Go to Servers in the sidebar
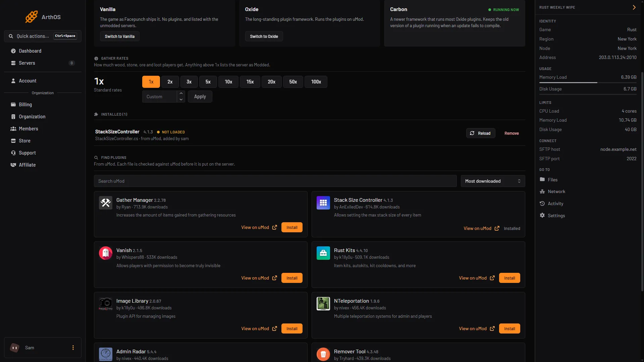Screen dimensions: 644x362 click(43, 63)
